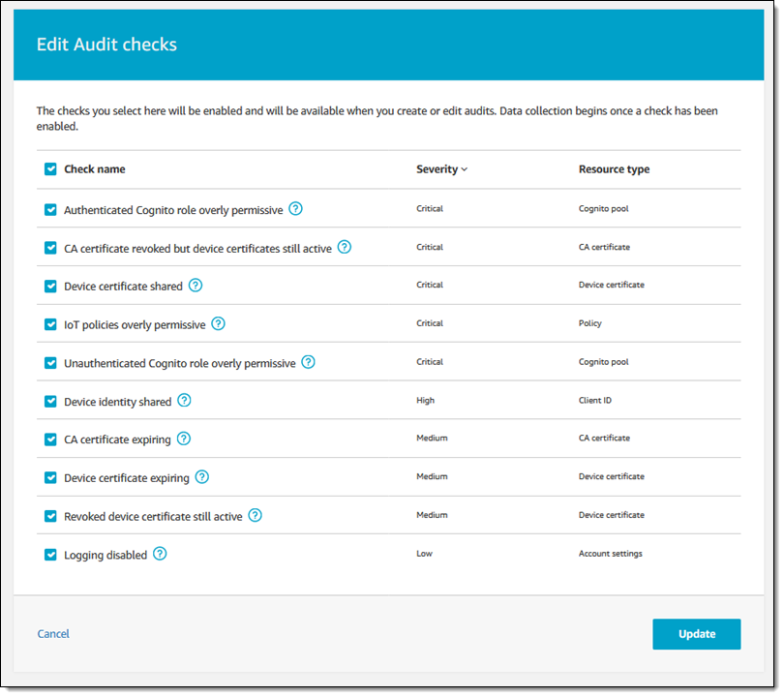Show help for IoT policies overly permissive
This screenshot has height=697, width=784.
219,323
